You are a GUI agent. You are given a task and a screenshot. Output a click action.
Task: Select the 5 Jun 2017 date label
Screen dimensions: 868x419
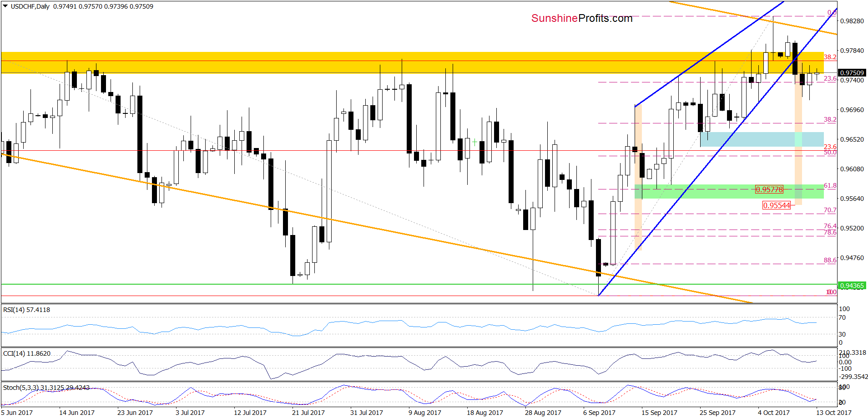tap(17, 413)
